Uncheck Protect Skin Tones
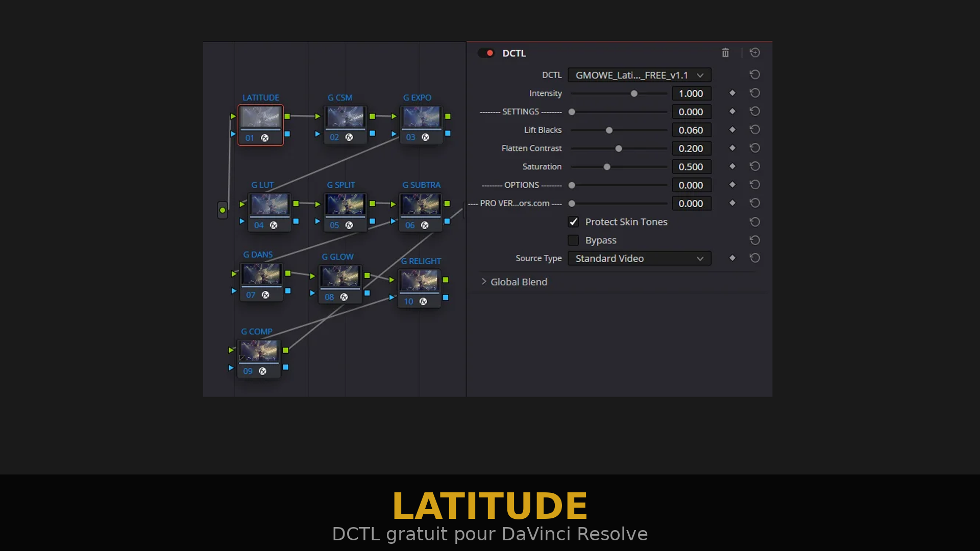The width and height of the screenshot is (980, 551). (573, 221)
